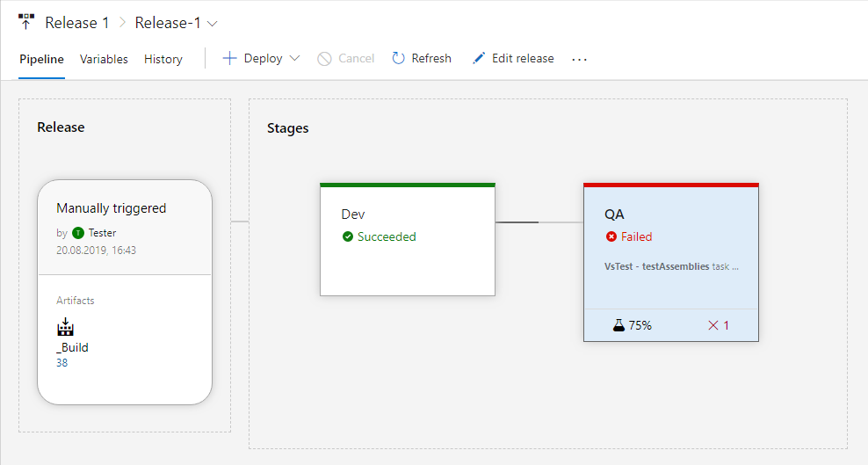The image size is (868, 465).
Task: Click the _Build artifact factory icon
Action: tap(65, 328)
